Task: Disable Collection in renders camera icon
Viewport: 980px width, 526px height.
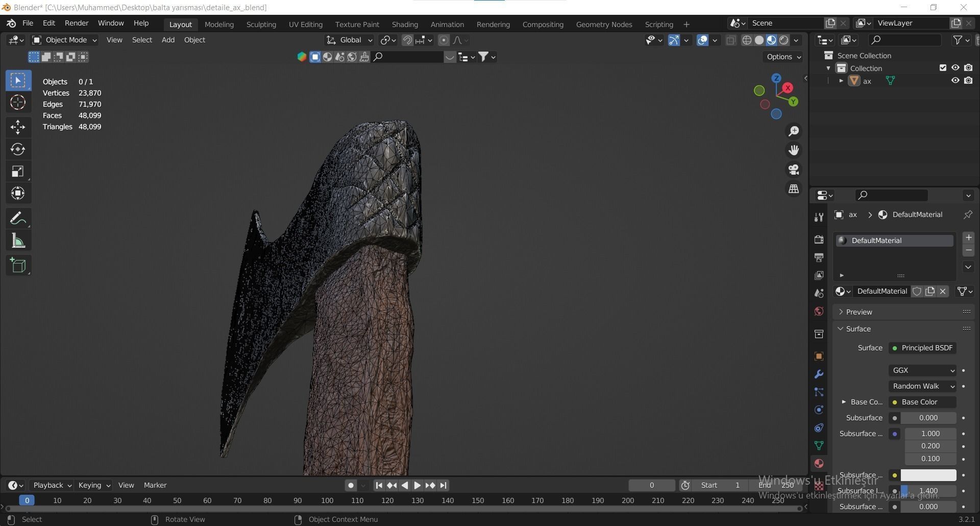Action: (968, 68)
